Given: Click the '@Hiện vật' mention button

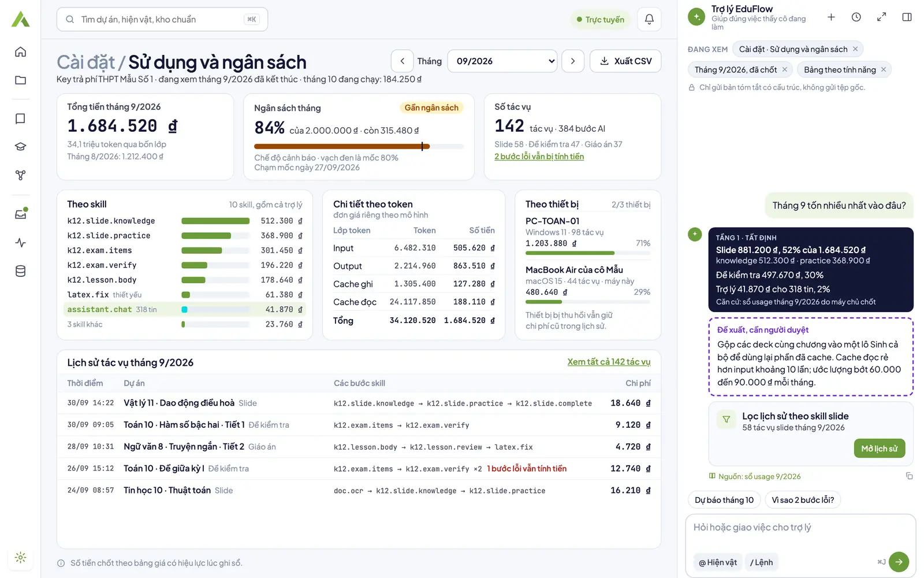Looking at the screenshot, I should pyautogui.click(x=717, y=562).
